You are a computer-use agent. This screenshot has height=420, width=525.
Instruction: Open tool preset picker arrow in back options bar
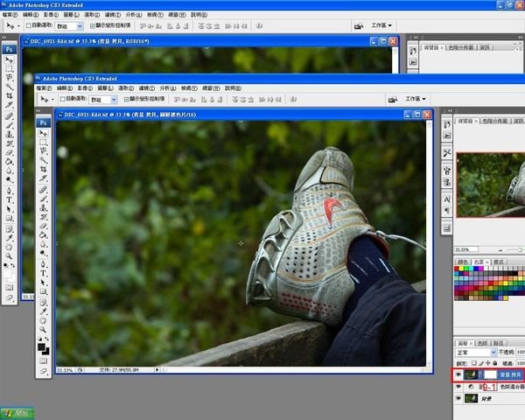click(18, 25)
